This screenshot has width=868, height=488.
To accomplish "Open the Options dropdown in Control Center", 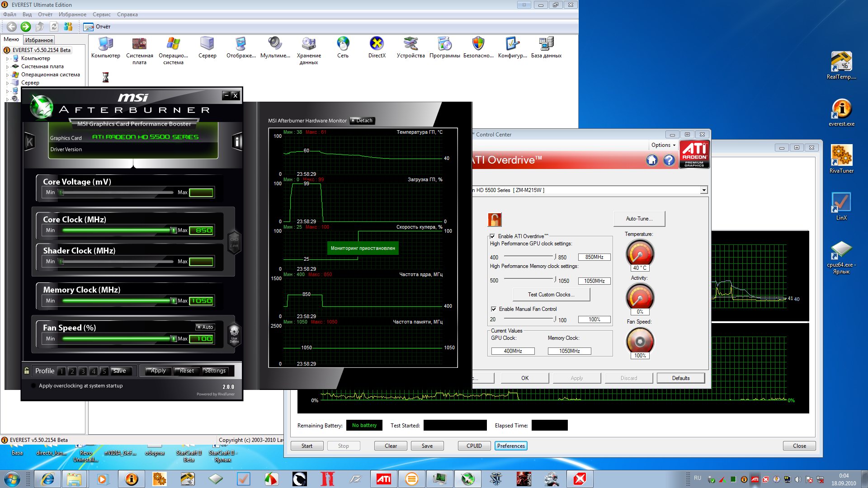I will (x=663, y=145).
